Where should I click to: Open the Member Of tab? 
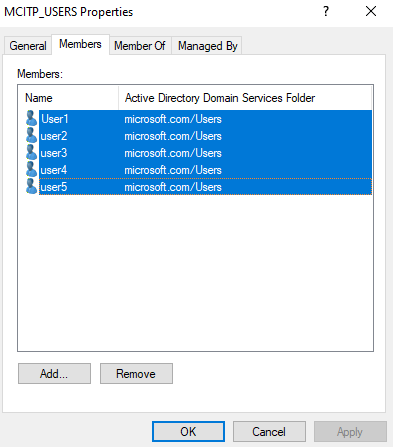[140, 46]
